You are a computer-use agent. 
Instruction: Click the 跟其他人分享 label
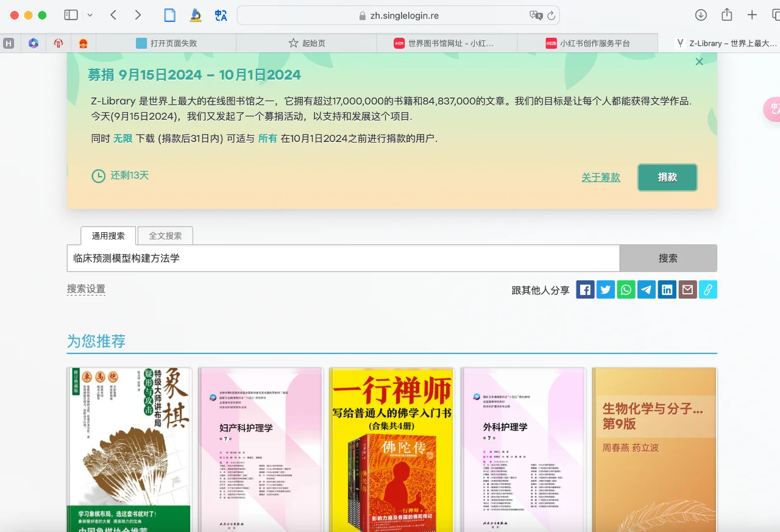click(x=541, y=290)
